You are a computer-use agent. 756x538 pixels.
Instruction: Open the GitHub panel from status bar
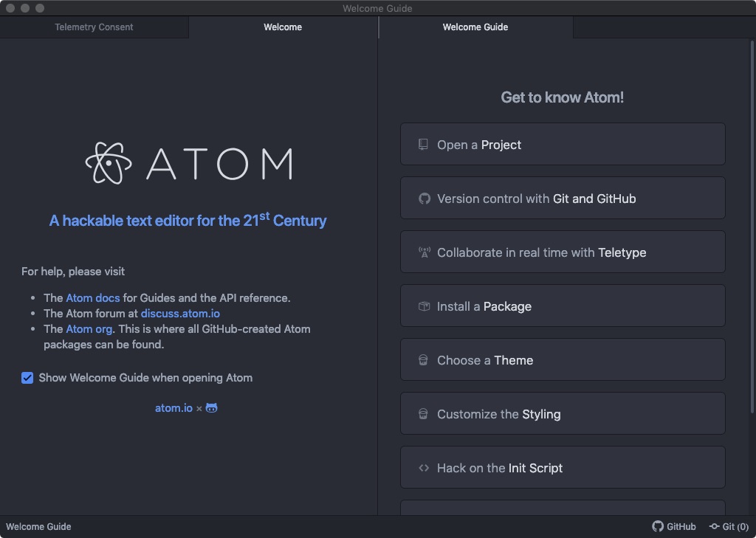(674, 526)
